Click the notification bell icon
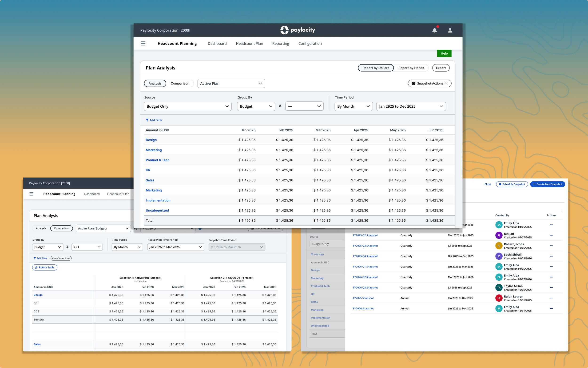The width and height of the screenshot is (588, 368). [434, 30]
